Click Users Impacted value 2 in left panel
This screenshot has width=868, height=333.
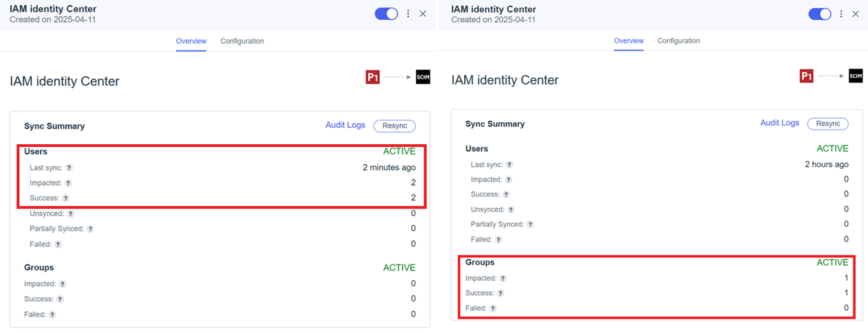pyautogui.click(x=413, y=183)
